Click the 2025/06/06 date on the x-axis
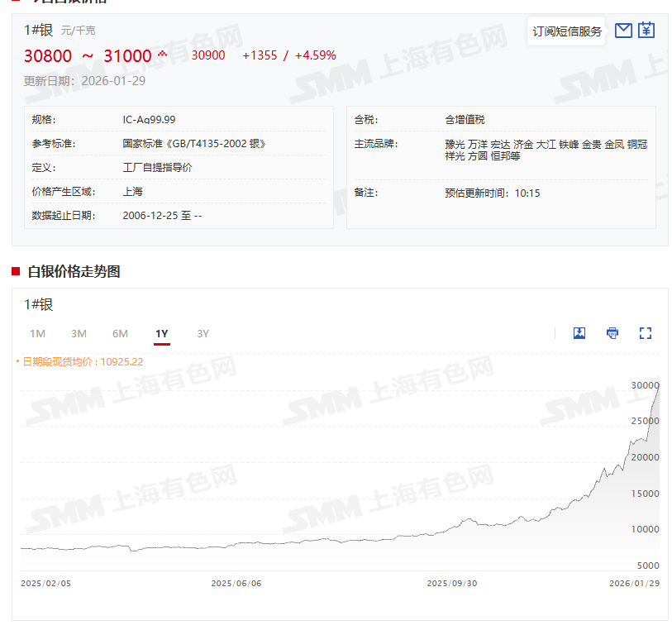 236,583
